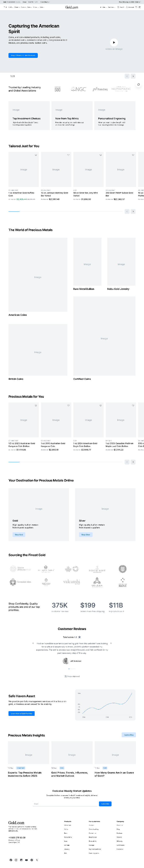The image size is (144, 868).
Task: Favorite the 1 oz 2025 Canadian Platinum Maple Leaf
Action: (x=133, y=405)
